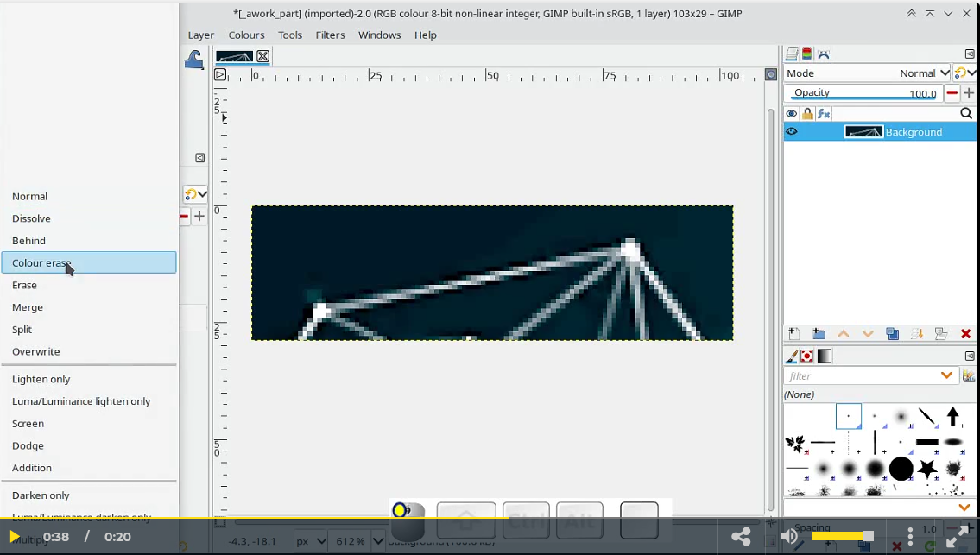Play the video
Image resolution: width=980 pixels, height=555 pixels.
coord(14,537)
